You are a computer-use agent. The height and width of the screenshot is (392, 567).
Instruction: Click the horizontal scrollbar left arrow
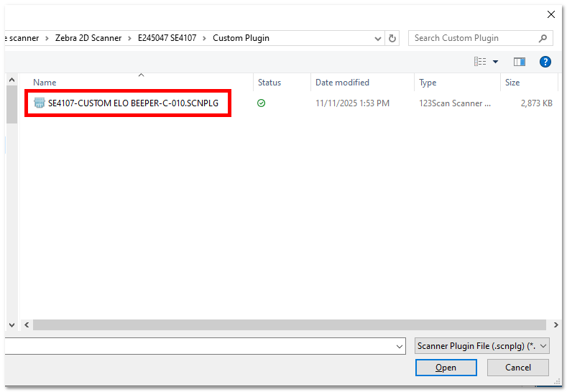pos(27,325)
